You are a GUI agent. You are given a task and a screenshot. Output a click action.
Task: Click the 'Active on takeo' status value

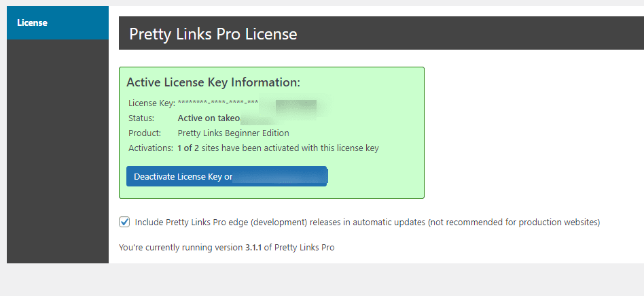click(x=209, y=118)
